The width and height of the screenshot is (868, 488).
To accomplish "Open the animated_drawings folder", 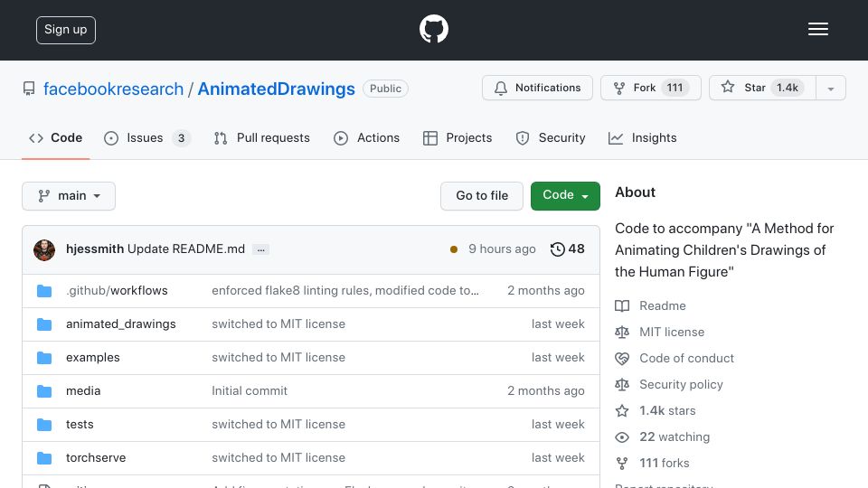I will (x=120, y=324).
